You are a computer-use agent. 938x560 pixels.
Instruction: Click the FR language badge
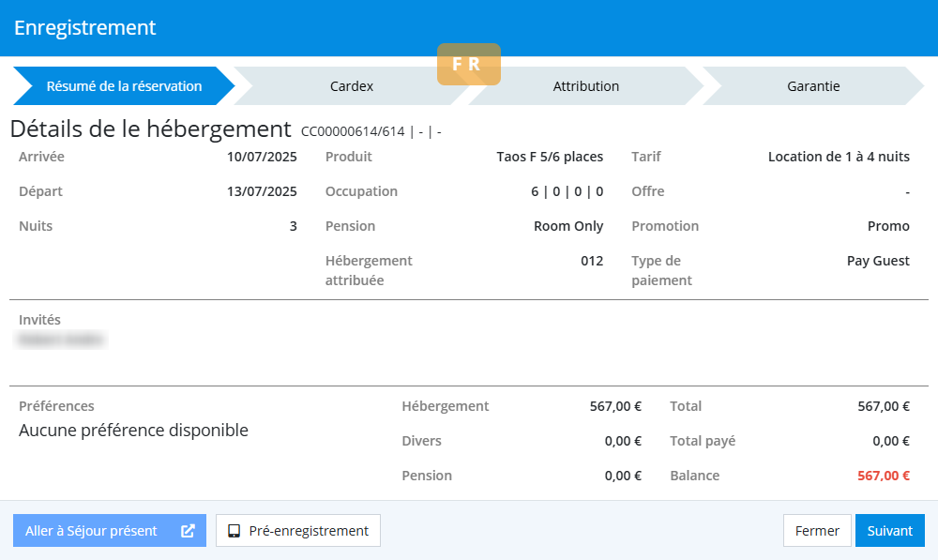468,65
